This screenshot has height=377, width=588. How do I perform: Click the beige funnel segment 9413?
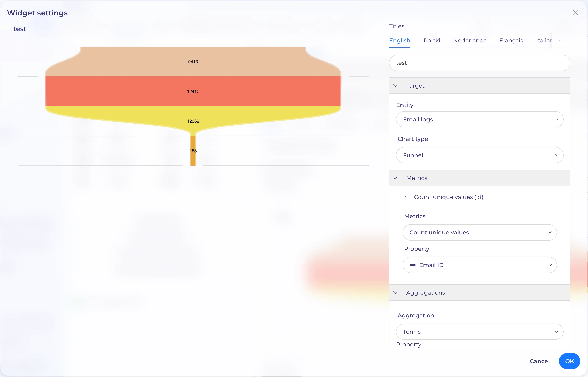(x=193, y=62)
